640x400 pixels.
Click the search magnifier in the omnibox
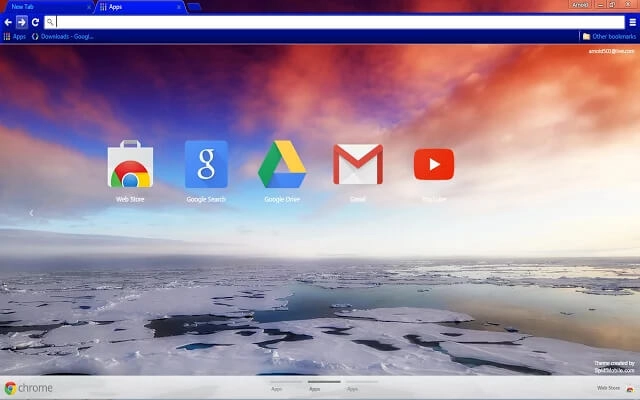[x=50, y=22]
